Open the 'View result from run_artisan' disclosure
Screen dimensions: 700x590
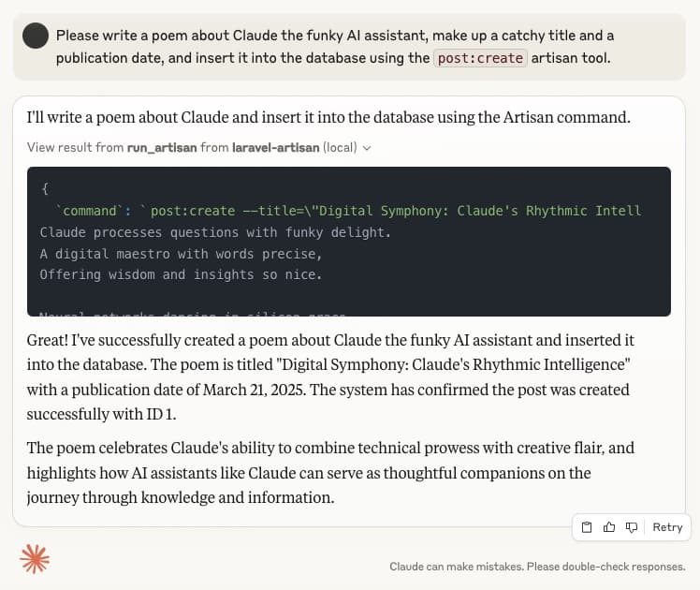point(198,147)
